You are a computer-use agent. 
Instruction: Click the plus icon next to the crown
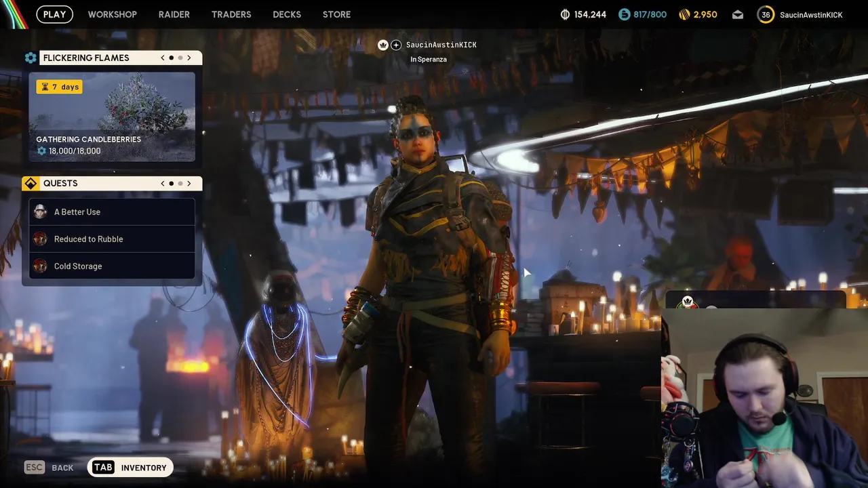pos(396,45)
